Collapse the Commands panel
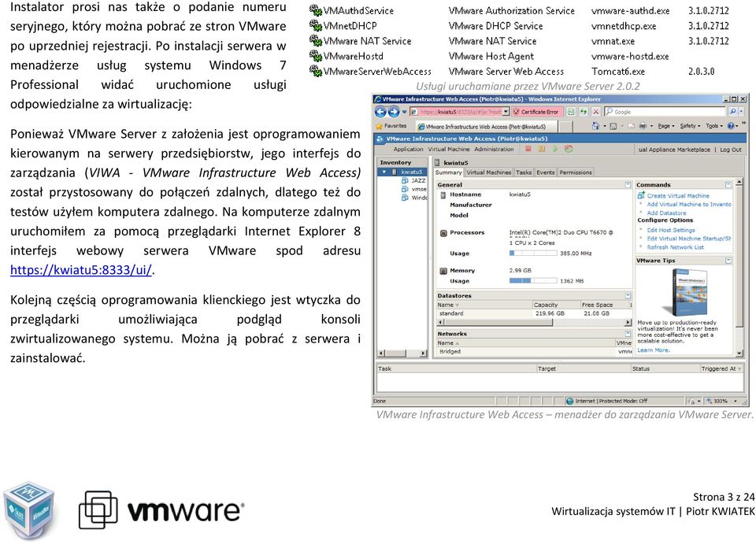 (x=728, y=185)
